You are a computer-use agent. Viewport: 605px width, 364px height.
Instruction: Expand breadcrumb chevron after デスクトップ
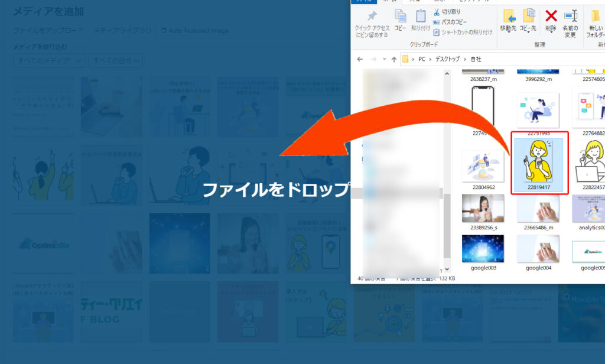pos(465,59)
